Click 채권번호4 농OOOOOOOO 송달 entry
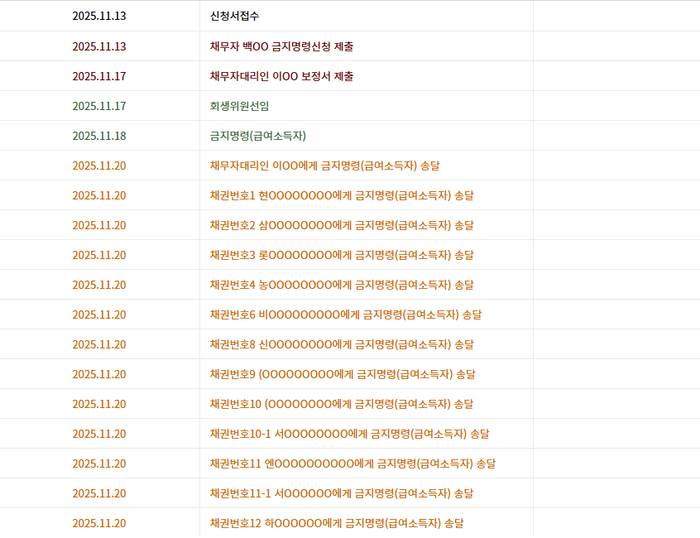The height and width of the screenshot is (538, 700). [342, 285]
